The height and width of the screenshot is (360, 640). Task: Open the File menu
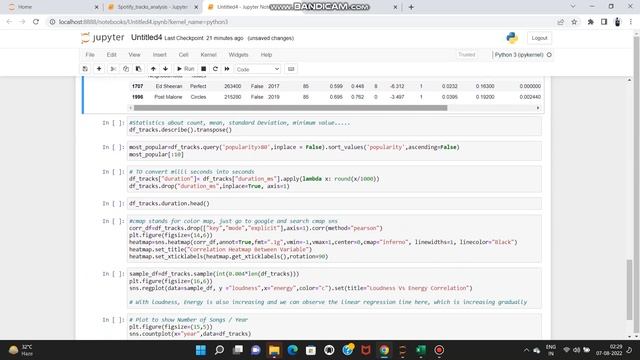pyautogui.click(x=90, y=55)
